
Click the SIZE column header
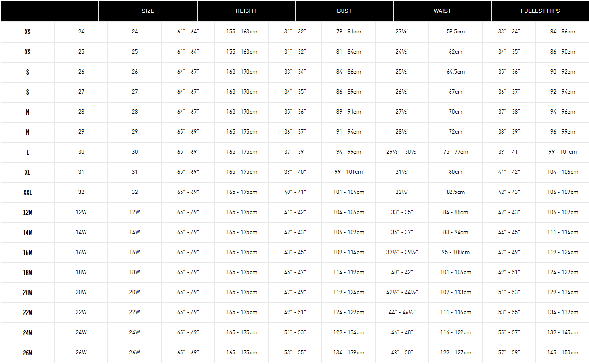coord(148,11)
